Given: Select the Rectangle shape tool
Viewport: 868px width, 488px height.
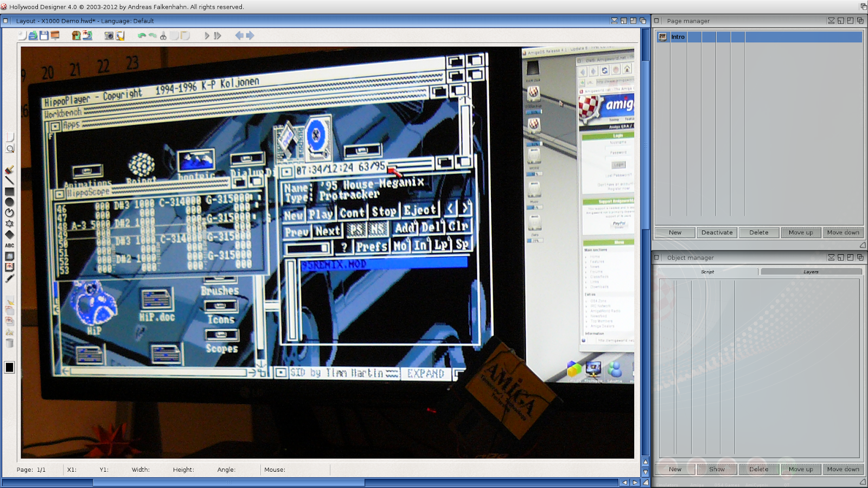Looking at the screenshot, I should tap(9, 191).
